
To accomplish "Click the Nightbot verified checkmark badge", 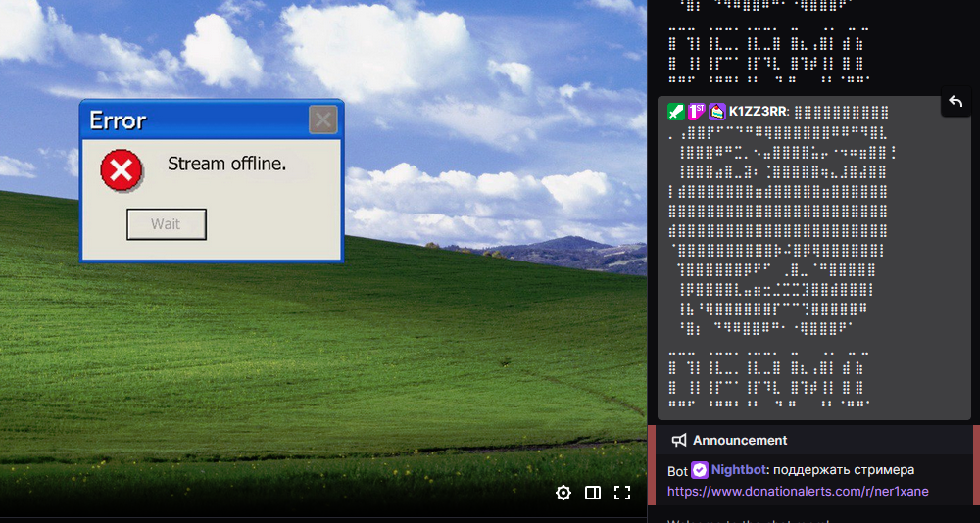I will coord(700,470).
